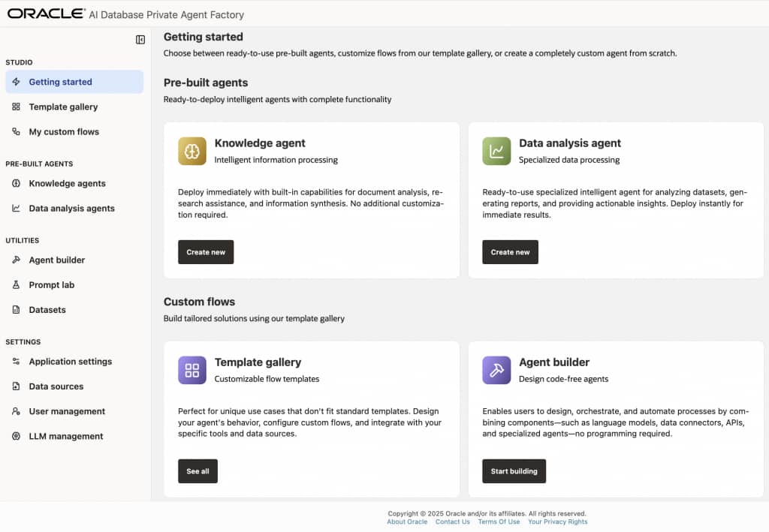
Task: Go to Knowledge agents section
Action: tap(67, 184)
